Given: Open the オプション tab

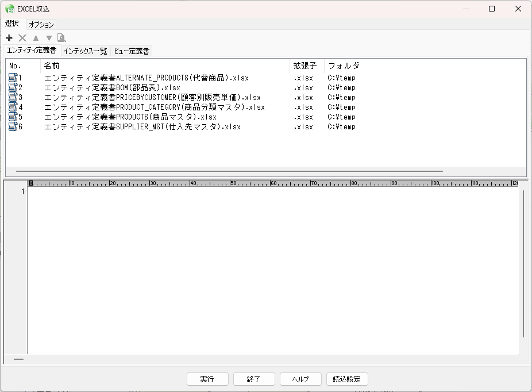Looking at the screenshot, I should pyautogui.click(x=41, y=25).
